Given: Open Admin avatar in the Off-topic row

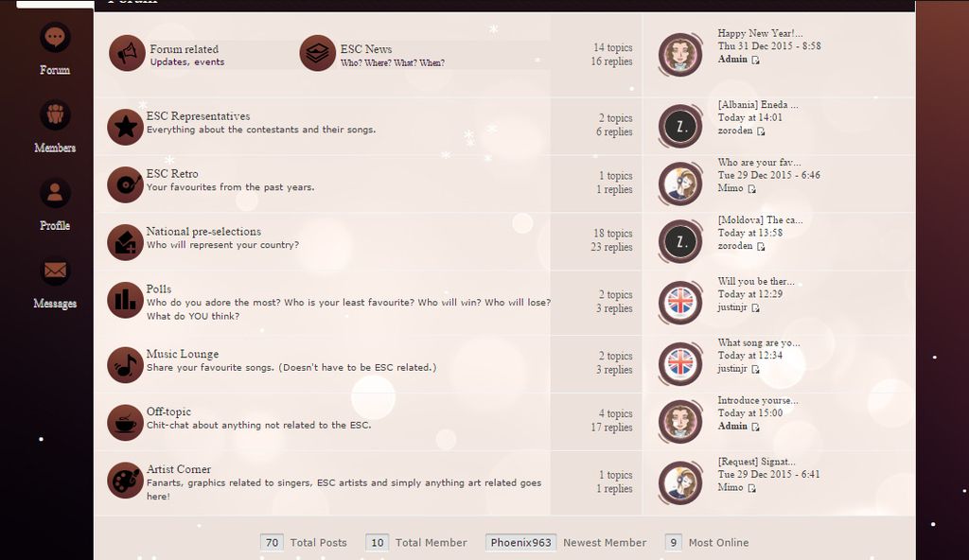Looking at the screenshot, I should click(680, 422).
